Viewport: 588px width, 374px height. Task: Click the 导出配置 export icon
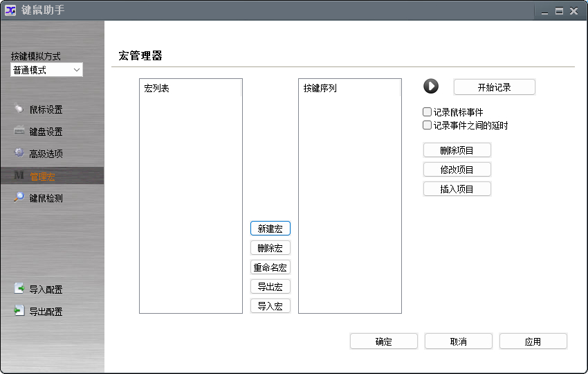(19, 310)
